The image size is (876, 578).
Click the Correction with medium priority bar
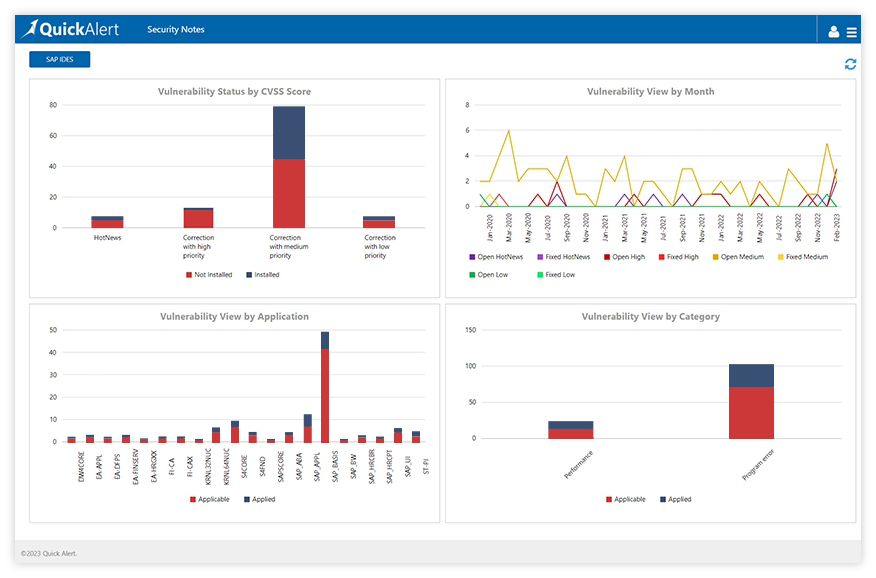(x=289, y=167)
